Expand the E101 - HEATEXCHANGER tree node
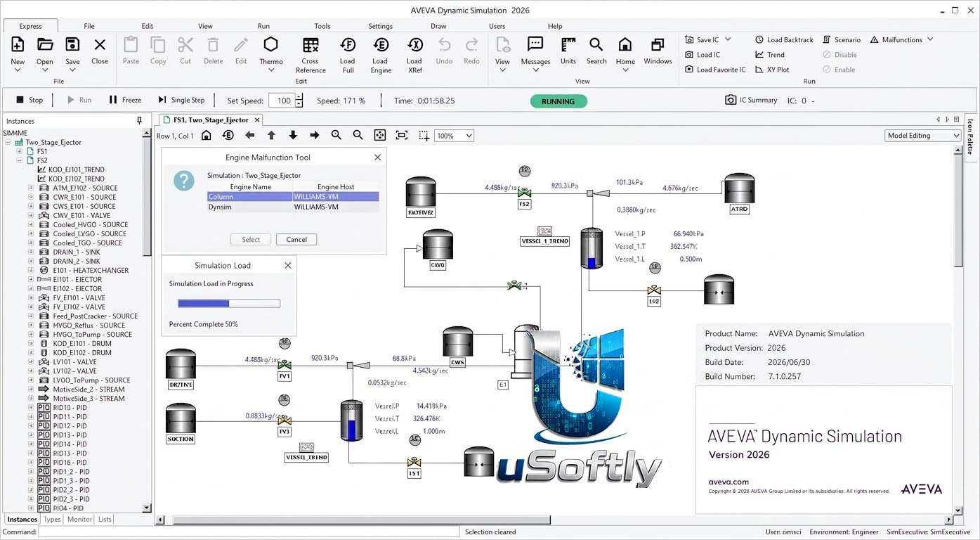This screenshot has width=980, height=540. pos(31,270)
